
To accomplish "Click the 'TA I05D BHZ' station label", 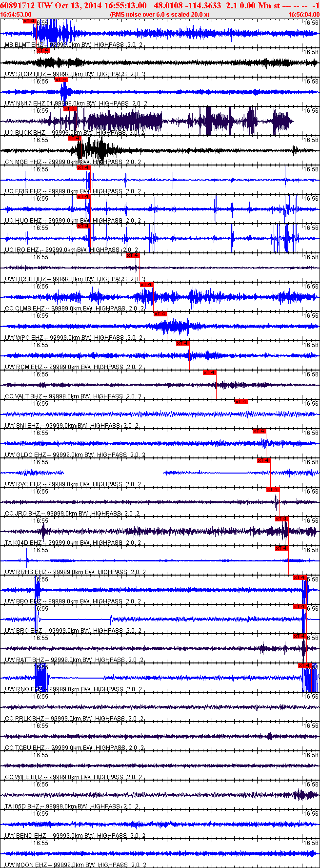I will point(23,806).
